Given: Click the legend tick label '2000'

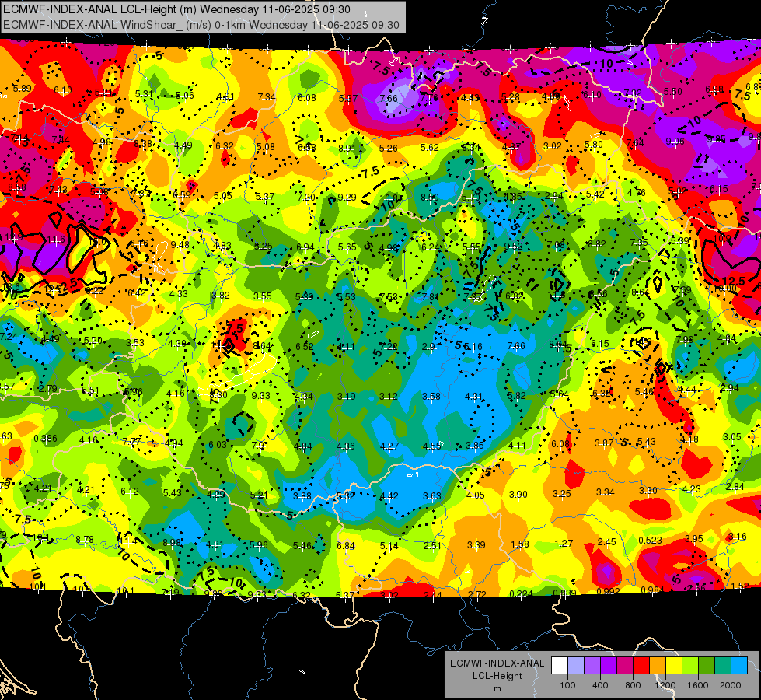Looking at the screenshot, I should coord(731,685).
